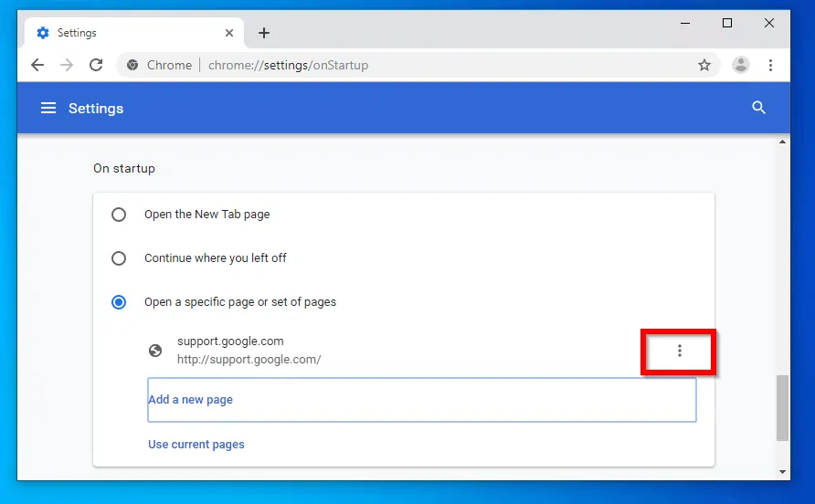The width and height of the screenshot is (815, 504).
Task: Click the new tab plus button
Action: coord(264,33)
